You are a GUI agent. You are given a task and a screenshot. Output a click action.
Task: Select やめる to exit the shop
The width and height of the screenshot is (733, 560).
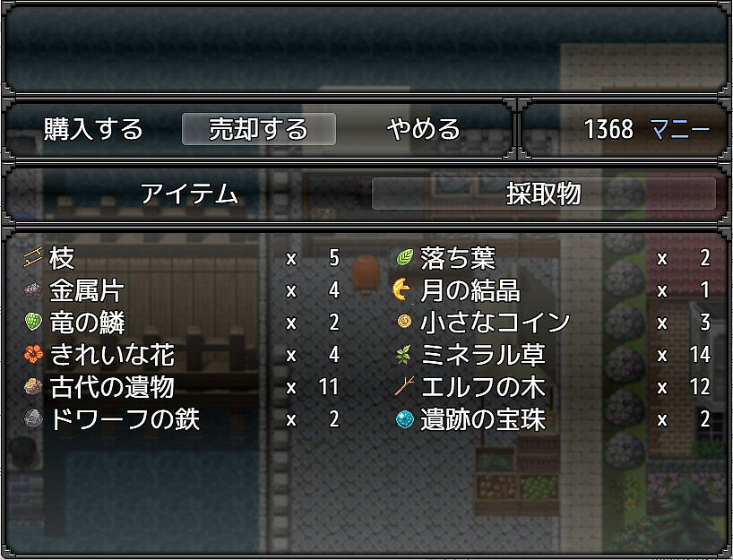pos(424,129)
